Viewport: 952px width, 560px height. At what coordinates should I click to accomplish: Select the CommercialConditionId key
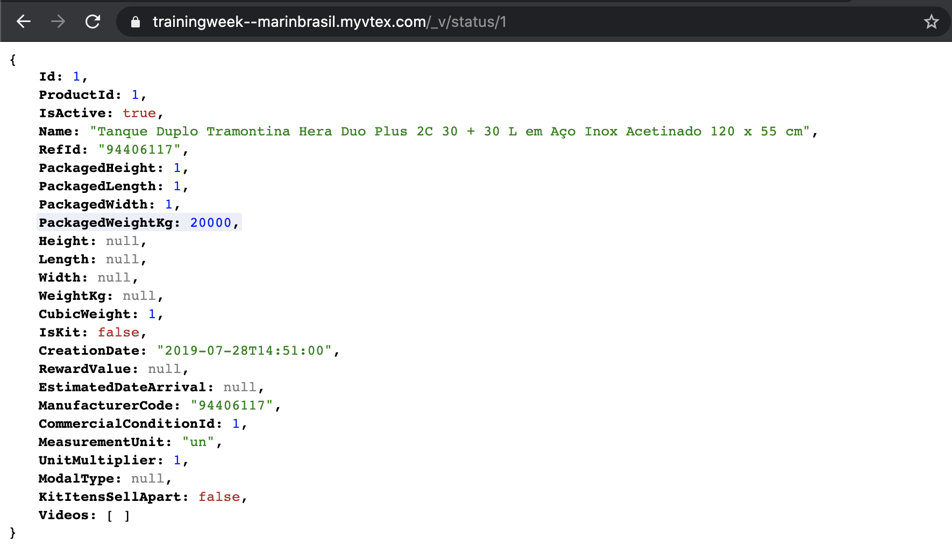click(130, 424)
